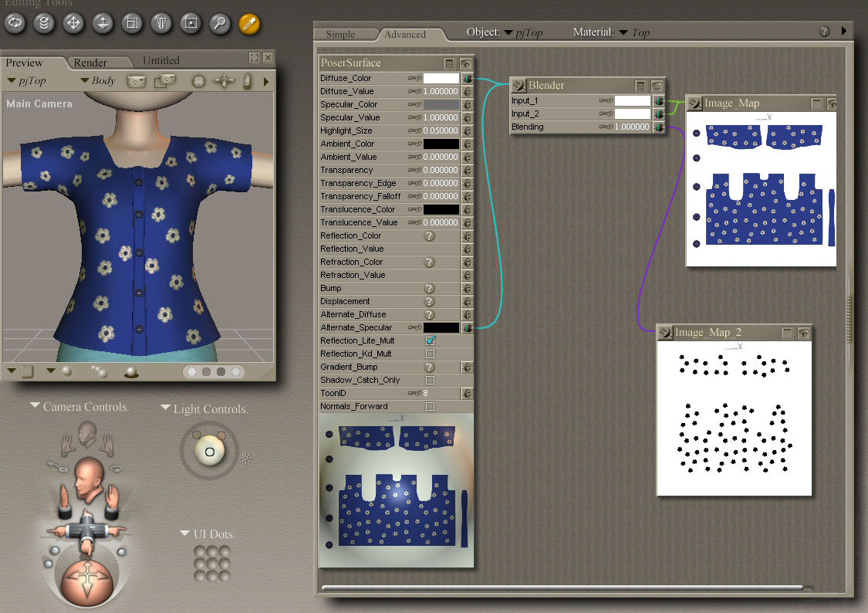Select the Taper editing tool

click(161, 23)
